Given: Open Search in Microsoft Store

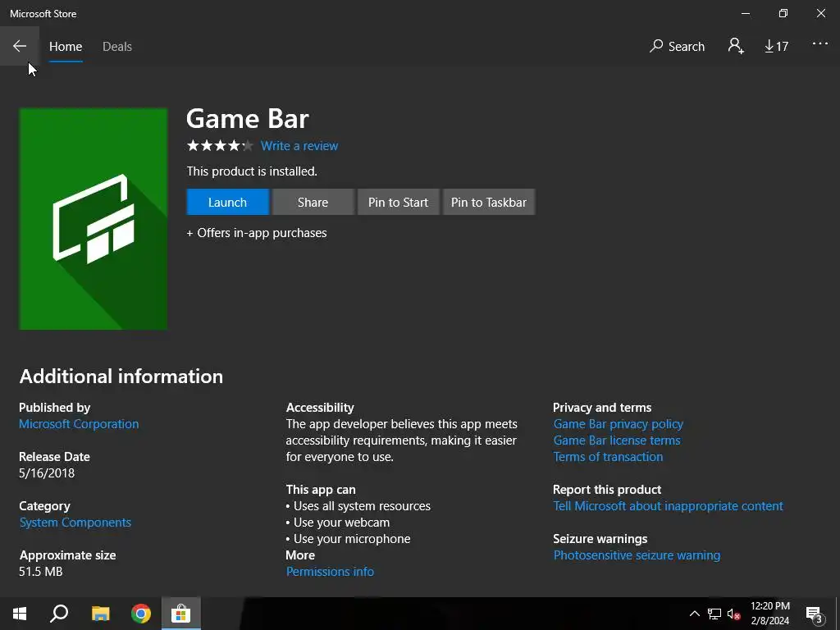Looking at the screenshot, I should coord(677,47).
